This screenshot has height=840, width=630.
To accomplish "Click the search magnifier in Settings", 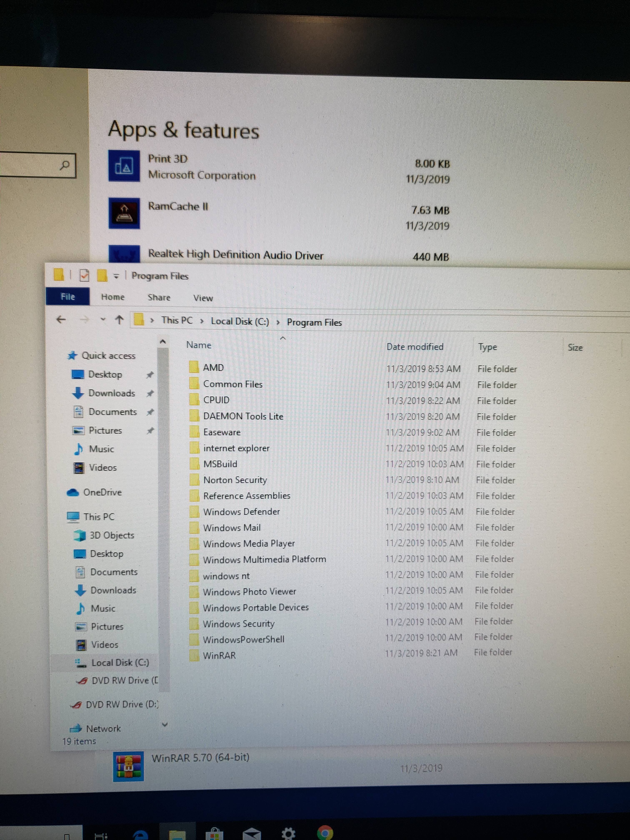I will coord(65,165).
